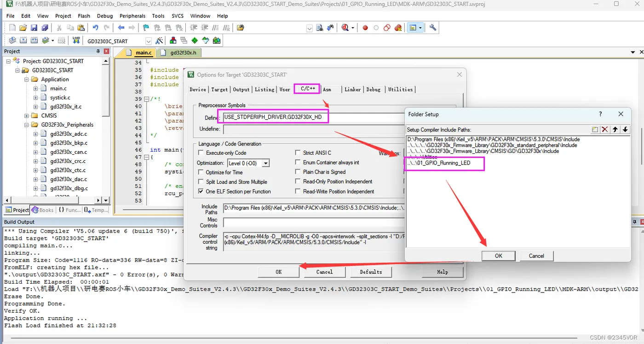This screenshot has width=644, height=344.
Task: Select the gd32f30x.h editor tab
Action: point(183,52)
